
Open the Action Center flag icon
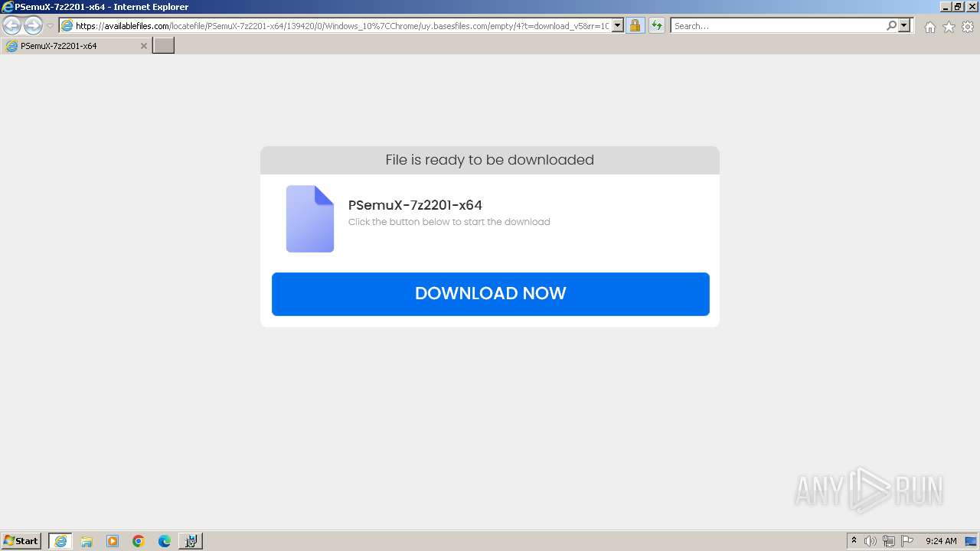click(x=907, y=541)
